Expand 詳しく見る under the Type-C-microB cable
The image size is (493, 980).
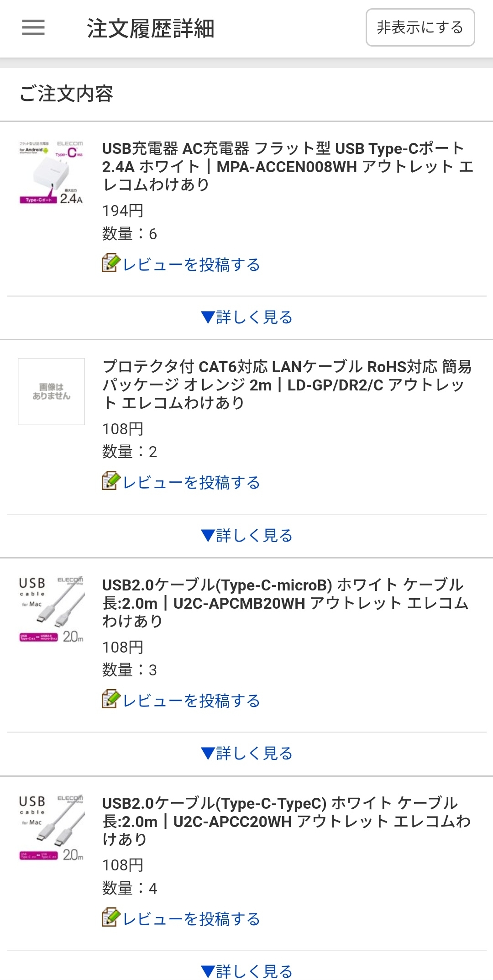tap(246, 753)
